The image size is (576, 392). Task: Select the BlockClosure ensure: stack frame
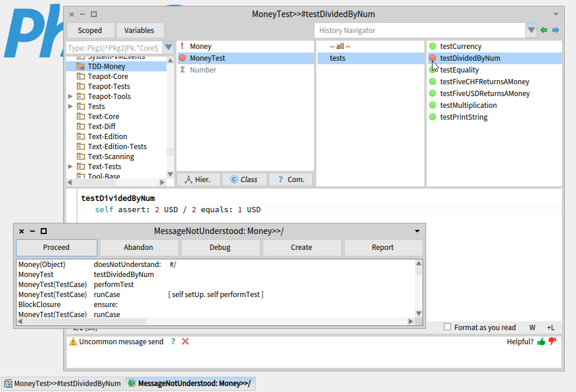point(215,305)
